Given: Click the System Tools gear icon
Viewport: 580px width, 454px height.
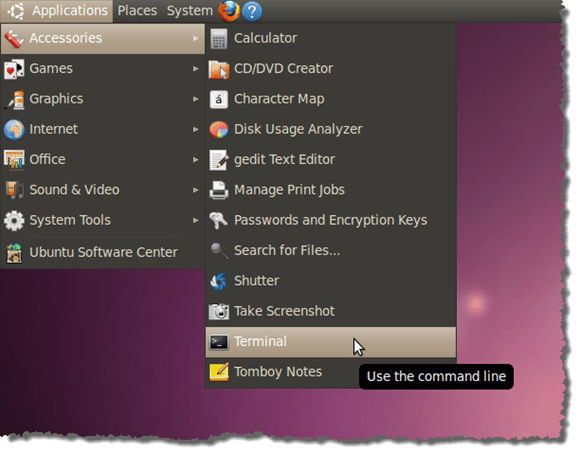Looking at the screenshot, I should 14,221.
